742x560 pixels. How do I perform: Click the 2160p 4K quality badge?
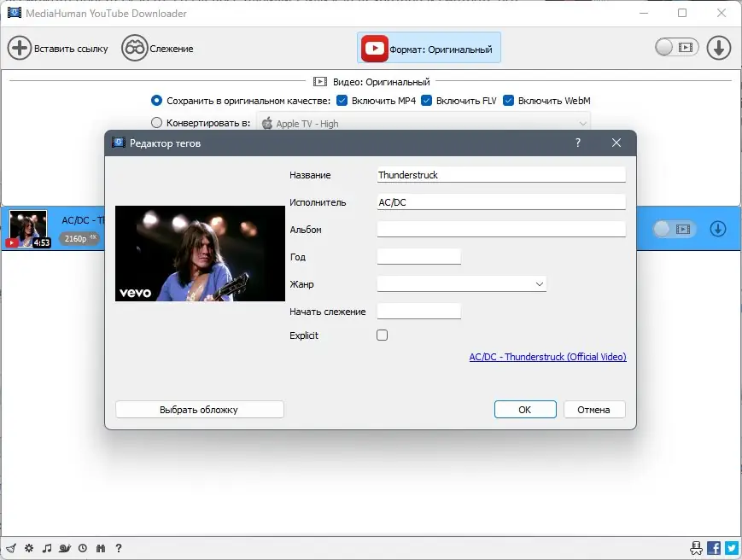point(79,238)
